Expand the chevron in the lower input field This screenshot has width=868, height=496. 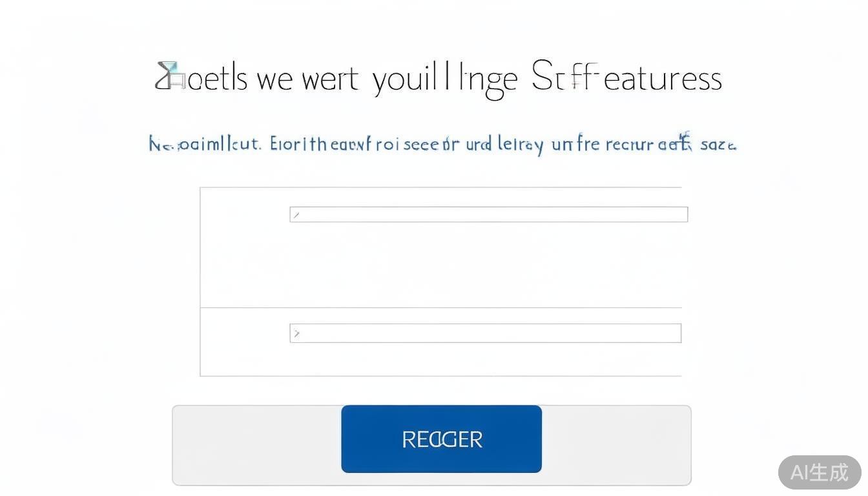pos(296,333)
